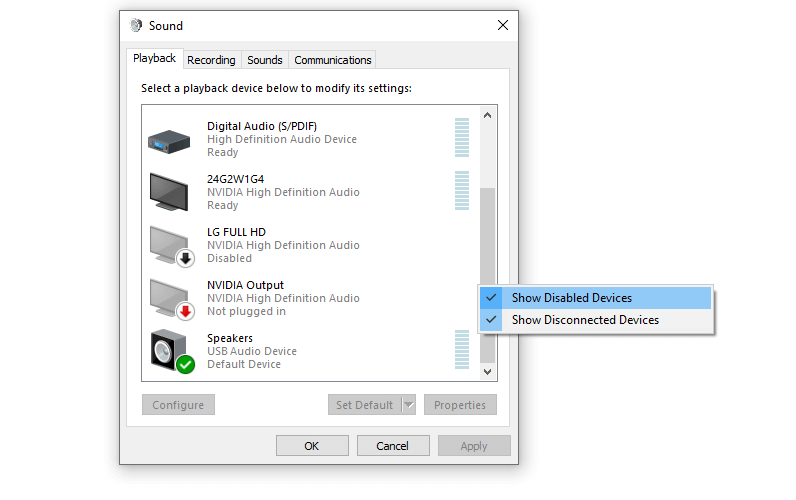This screenshot has height=500, width=796.
Task: Switch to the Sounds tab
Action: pyautogui.click(x=264, y=60)
